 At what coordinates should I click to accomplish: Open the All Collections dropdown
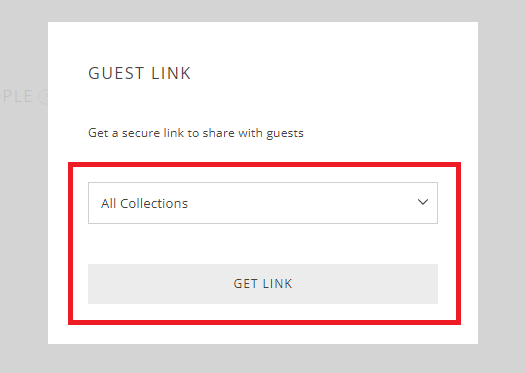[x=263, y=203]
